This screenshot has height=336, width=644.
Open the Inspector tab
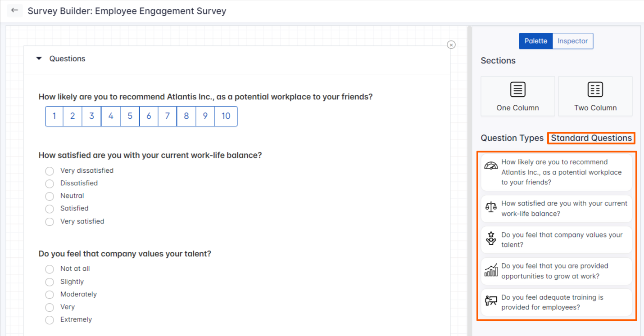(x=572, y=41)
